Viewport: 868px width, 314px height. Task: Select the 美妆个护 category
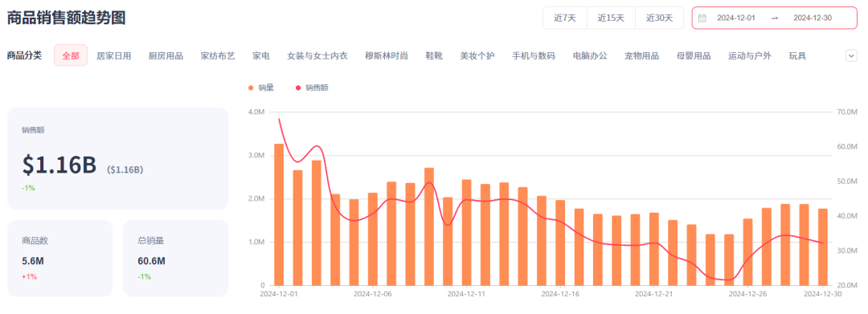click(477, 55)
